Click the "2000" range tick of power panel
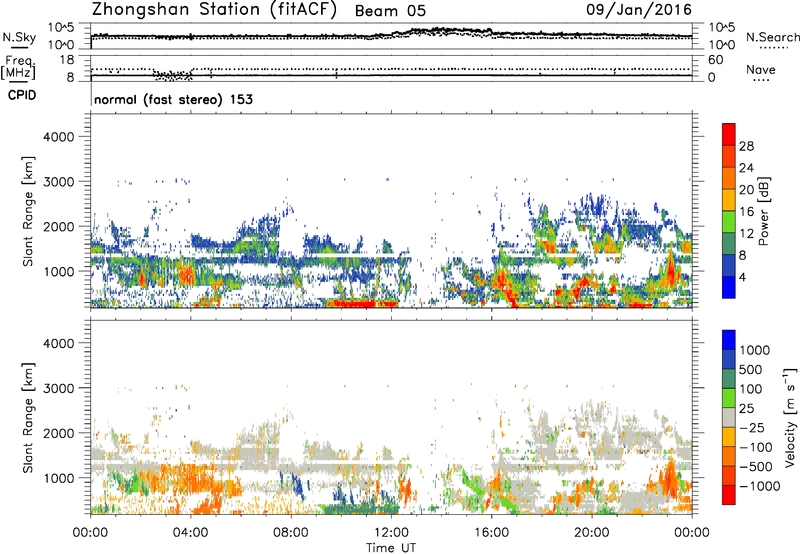800x554 pixels. [59, 226]
